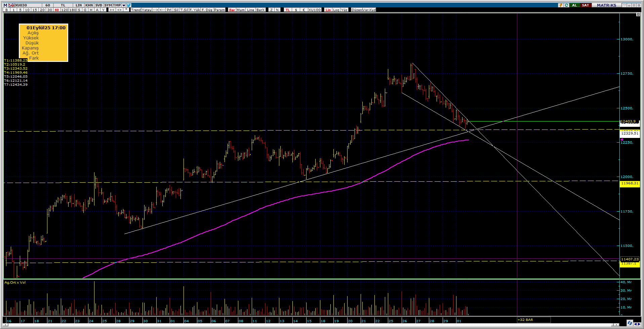Click the zoom-in >< toolbar icon
Viewport: 644px width, 329px height.
tap(112, 10)
